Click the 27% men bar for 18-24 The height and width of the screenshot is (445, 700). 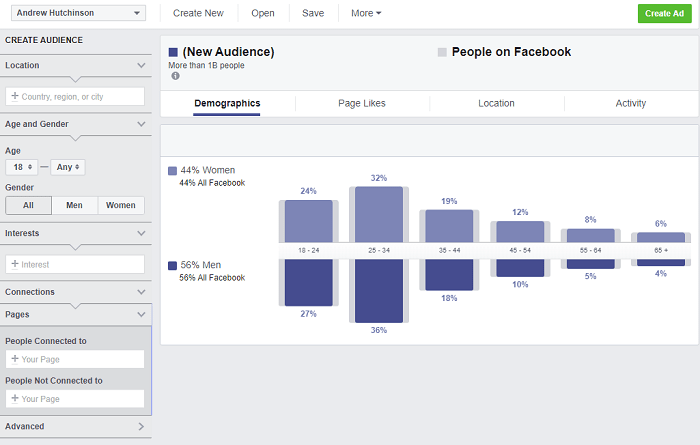[308, 283]
